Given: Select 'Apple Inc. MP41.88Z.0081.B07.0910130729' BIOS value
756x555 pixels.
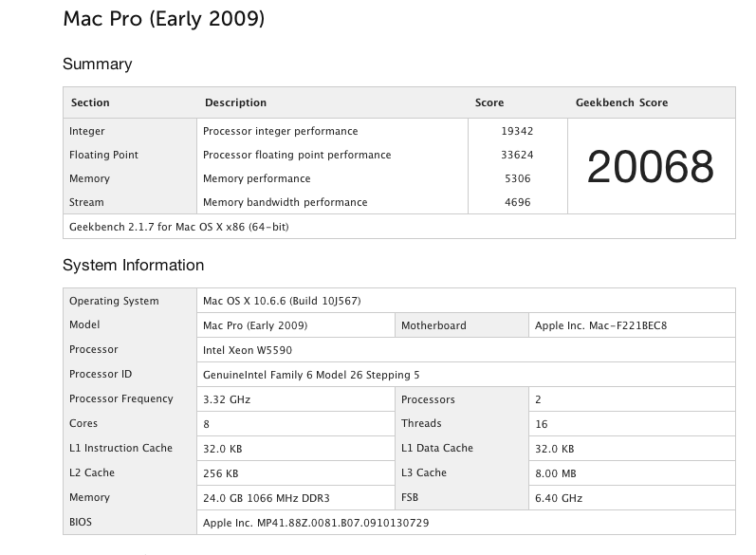Looking at the screenshot, I should pos(316,522).
